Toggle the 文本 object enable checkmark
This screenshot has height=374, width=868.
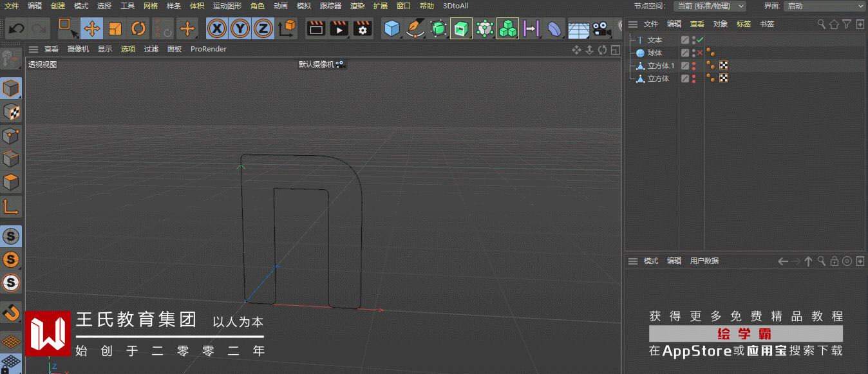tap(700, 40)
